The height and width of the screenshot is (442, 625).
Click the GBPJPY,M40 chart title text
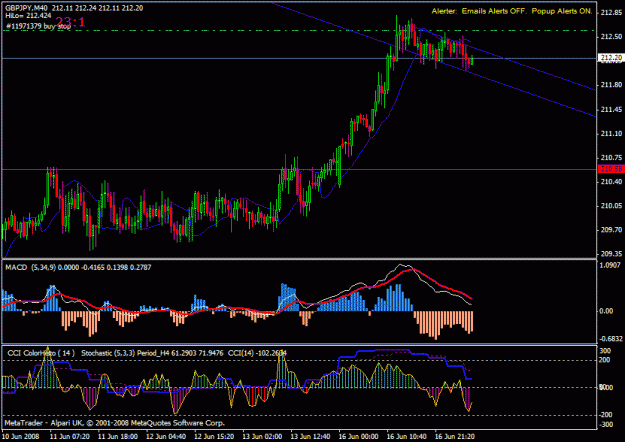(x=26, y=8)
